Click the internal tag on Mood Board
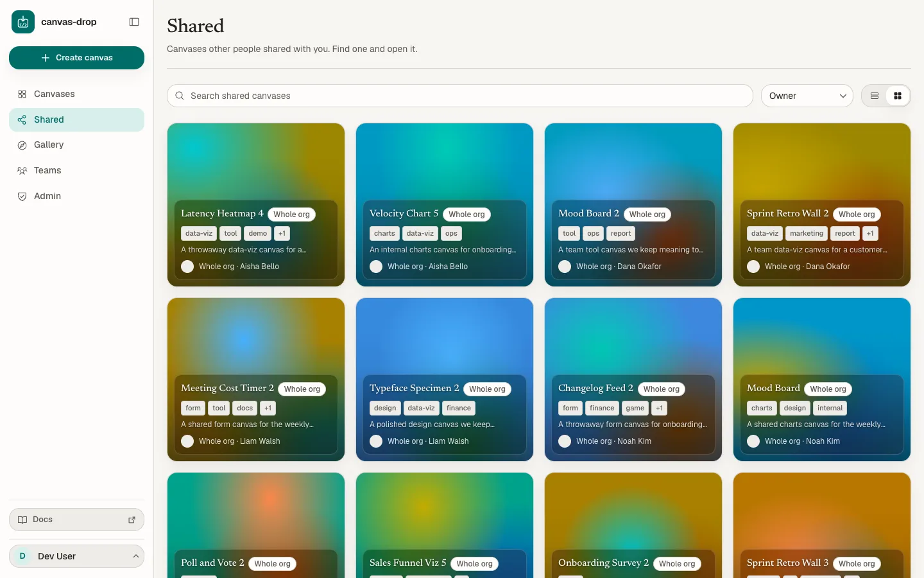 click(830, 408)
